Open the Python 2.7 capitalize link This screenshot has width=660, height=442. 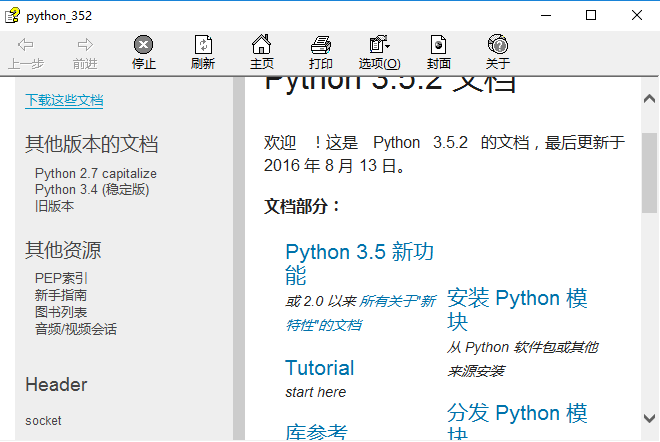[95, 173]
